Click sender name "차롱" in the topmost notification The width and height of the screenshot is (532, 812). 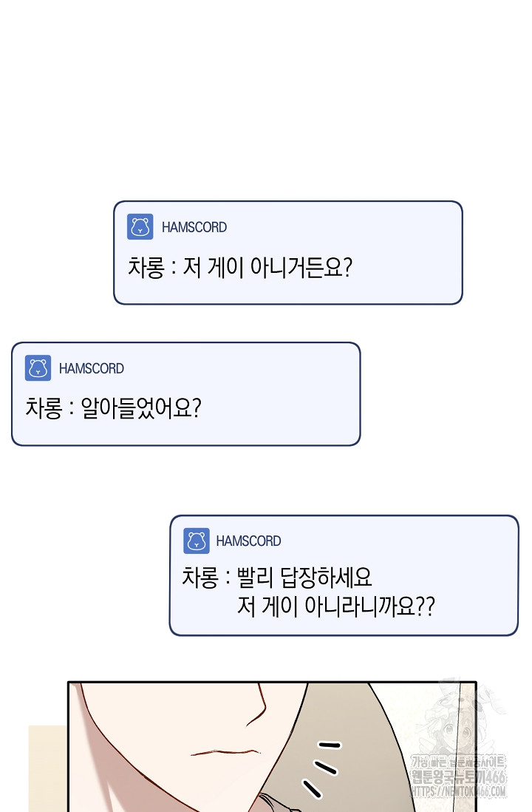click(146, 268)
